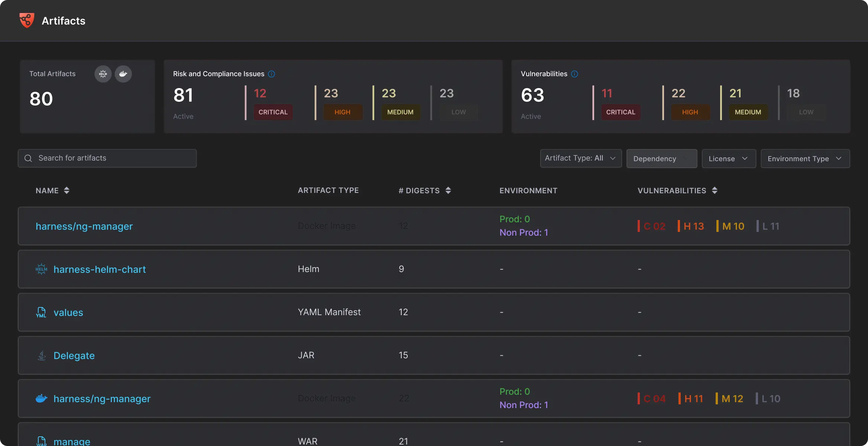Click the Search for artifacts field

point(107,158)
